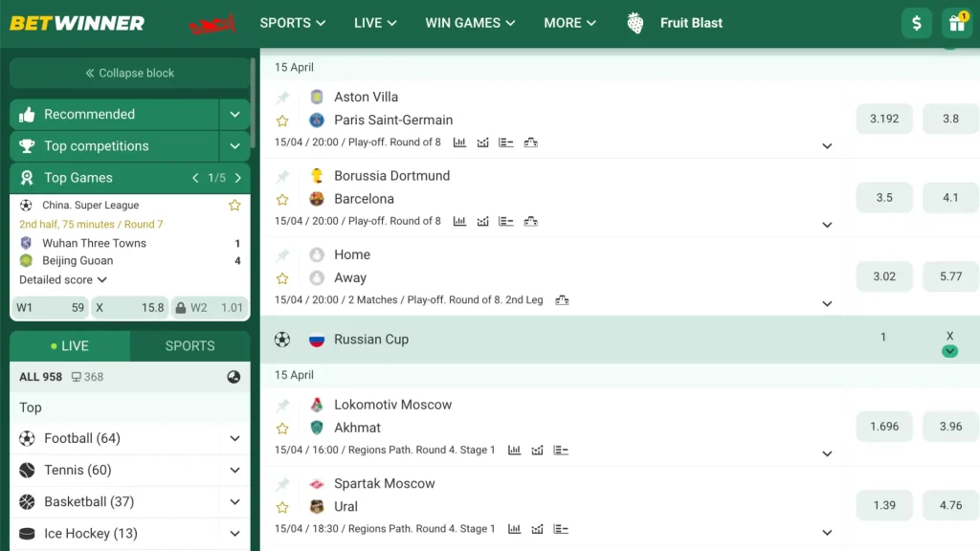Image resolution: width=980 pixels, height=551 pixels.
Task: Favorite China Super League game star
Action: tap(234, 205)
